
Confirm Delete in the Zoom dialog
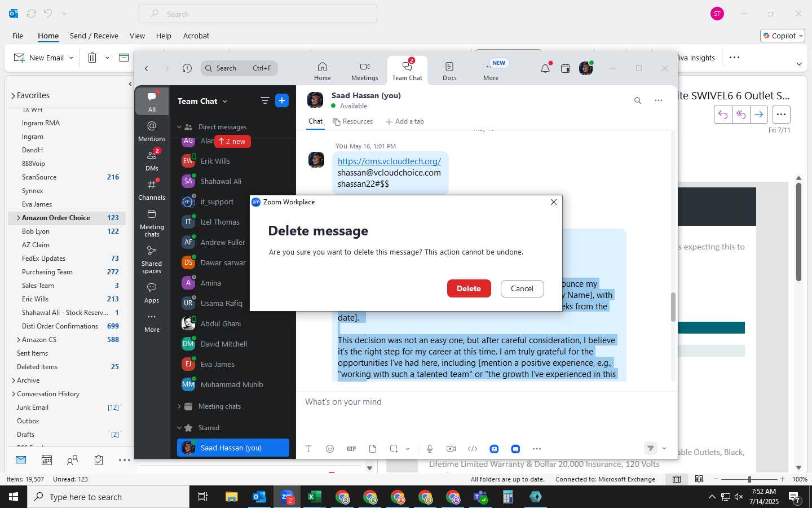coord(469,288)
